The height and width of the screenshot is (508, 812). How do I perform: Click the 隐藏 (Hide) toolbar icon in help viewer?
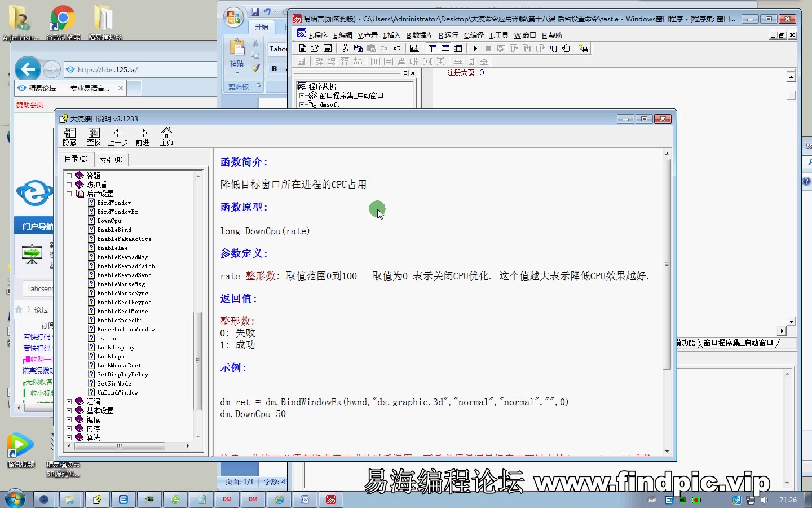click(70, 137)
